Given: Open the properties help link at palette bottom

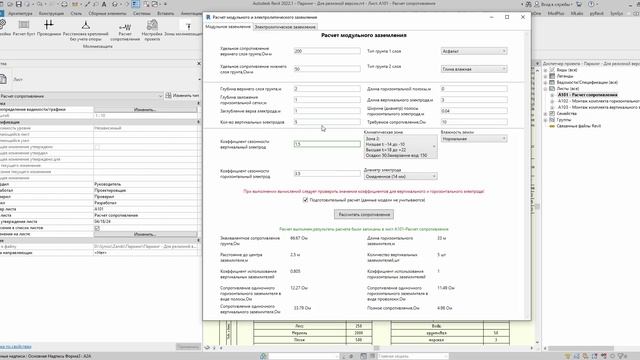Looking at the screenshot, I should 16,347.
